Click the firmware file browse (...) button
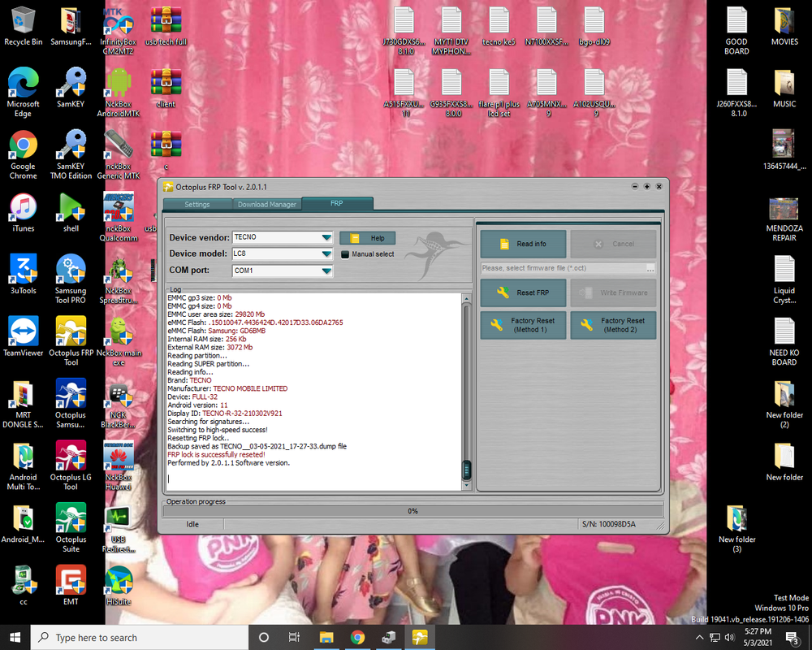Screen dimensions: 812x650 650,268
